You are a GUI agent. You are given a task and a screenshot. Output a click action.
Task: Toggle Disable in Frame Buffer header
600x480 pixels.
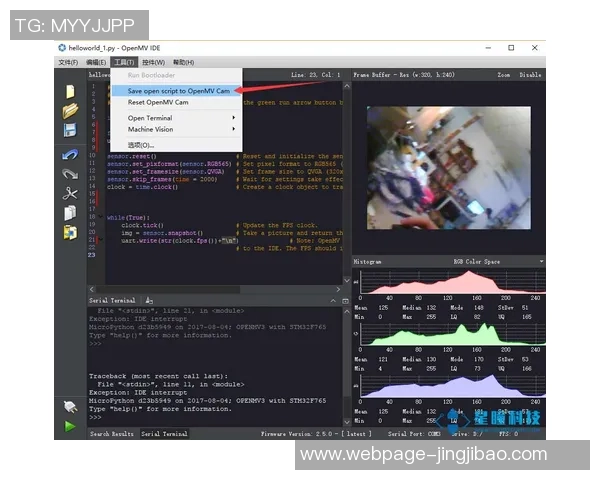point(530,75)
